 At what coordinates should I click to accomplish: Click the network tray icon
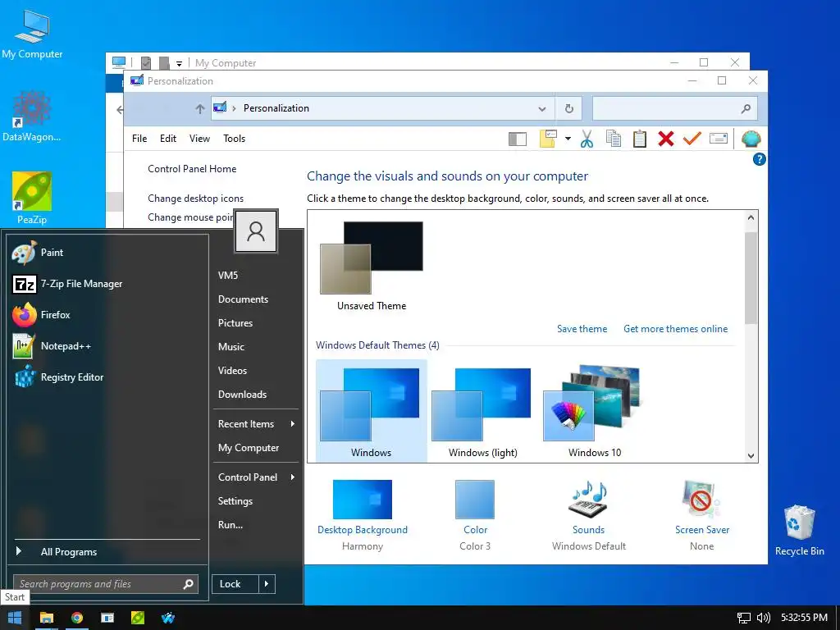click(x=743, y=618)
